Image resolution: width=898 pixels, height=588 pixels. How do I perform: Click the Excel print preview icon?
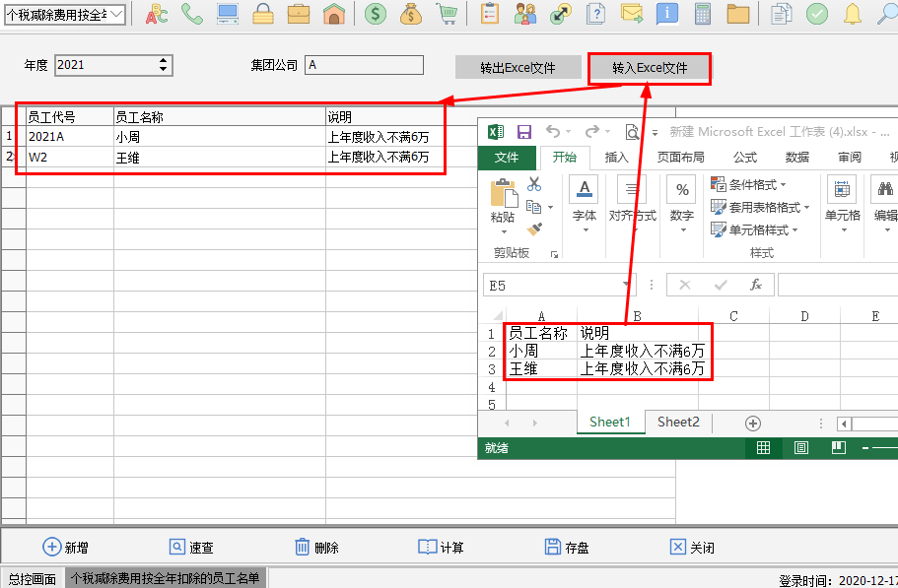632,132
